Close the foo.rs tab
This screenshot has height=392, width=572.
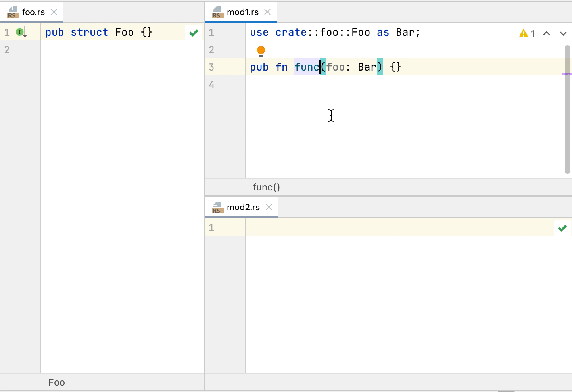[54, 12]
